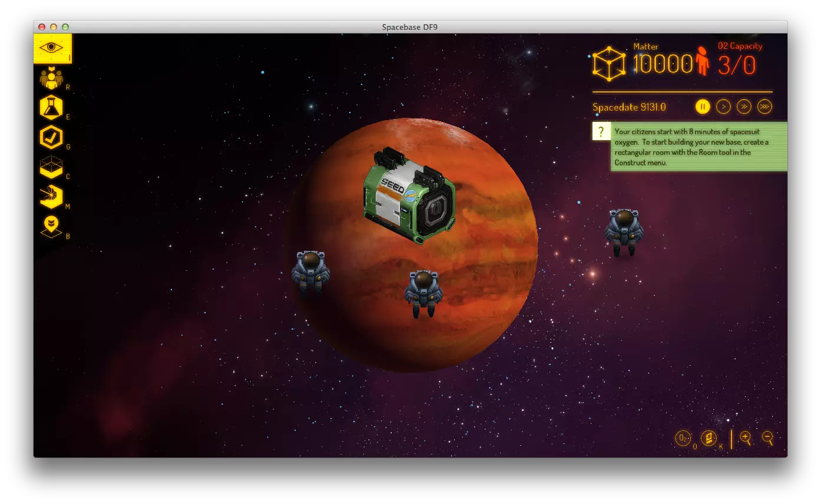Zoom out with the minus magnifier
The width and height of the screenshot is (821, 504).
pos(767,438)
